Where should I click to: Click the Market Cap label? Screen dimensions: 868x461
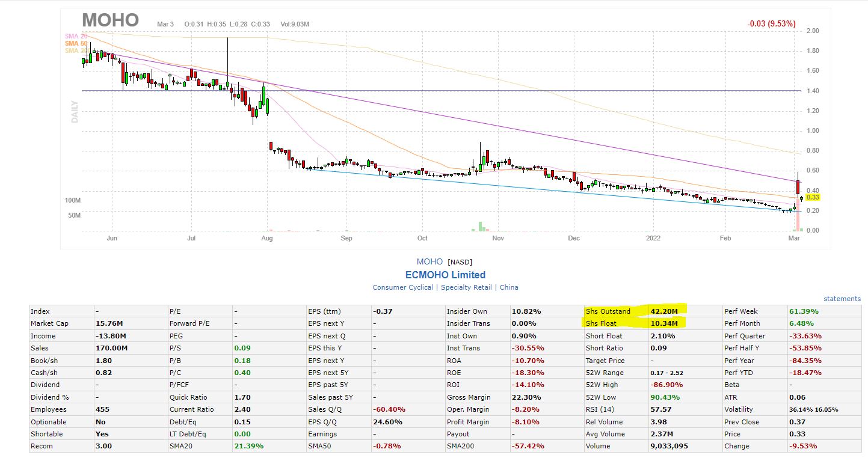[50, 323]
